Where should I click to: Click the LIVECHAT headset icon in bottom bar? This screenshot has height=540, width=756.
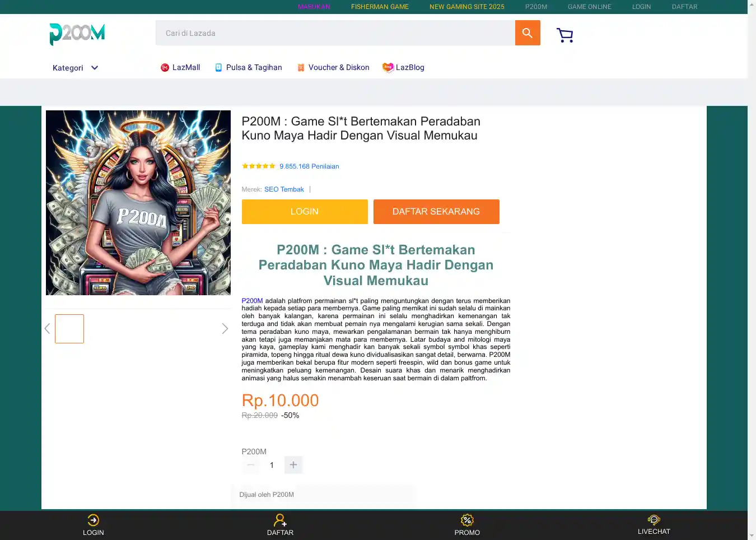654,519
